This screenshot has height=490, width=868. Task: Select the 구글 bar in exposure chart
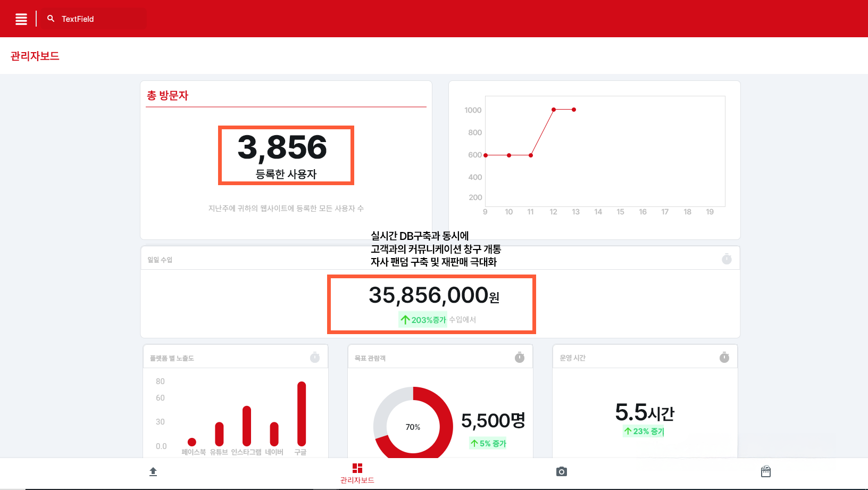point(302,414)
